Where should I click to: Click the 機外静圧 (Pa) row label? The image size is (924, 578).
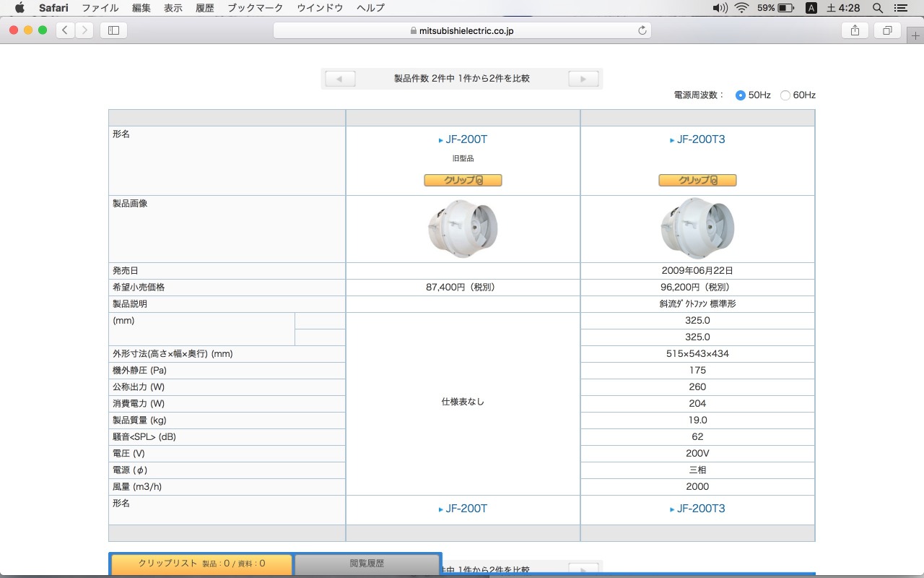pos(140,371)
